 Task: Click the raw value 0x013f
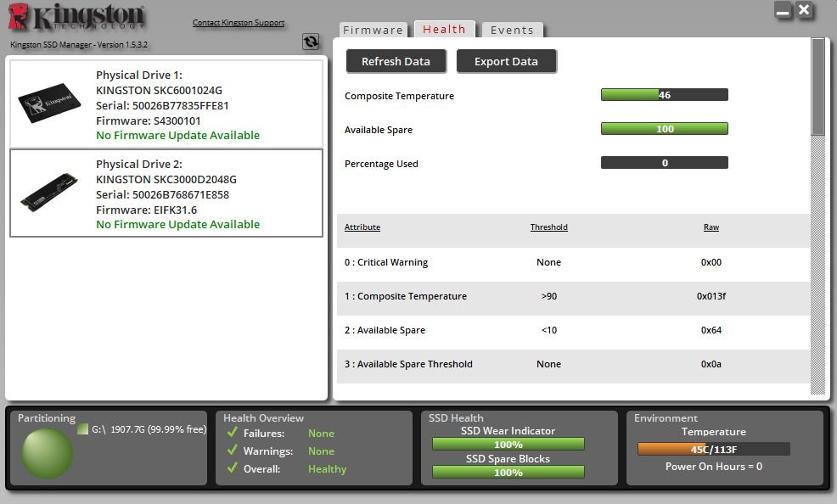711,296
